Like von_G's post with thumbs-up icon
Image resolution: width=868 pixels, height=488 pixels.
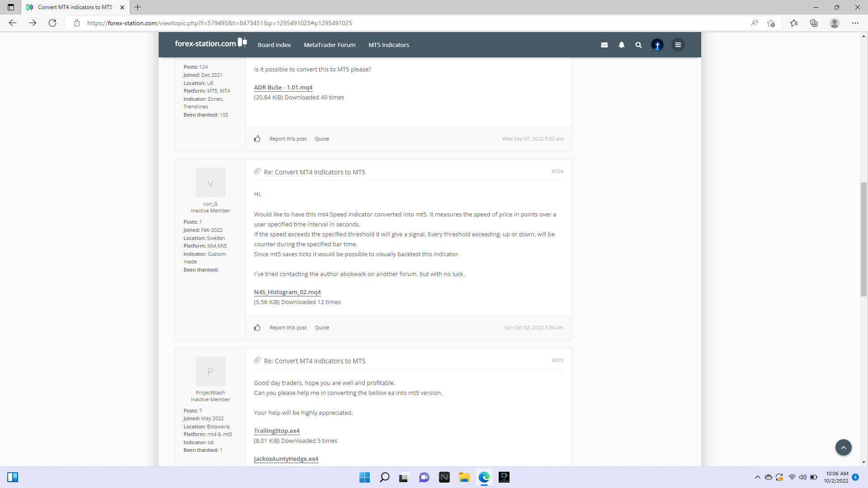pyautogui.click(x=257, y=328)
